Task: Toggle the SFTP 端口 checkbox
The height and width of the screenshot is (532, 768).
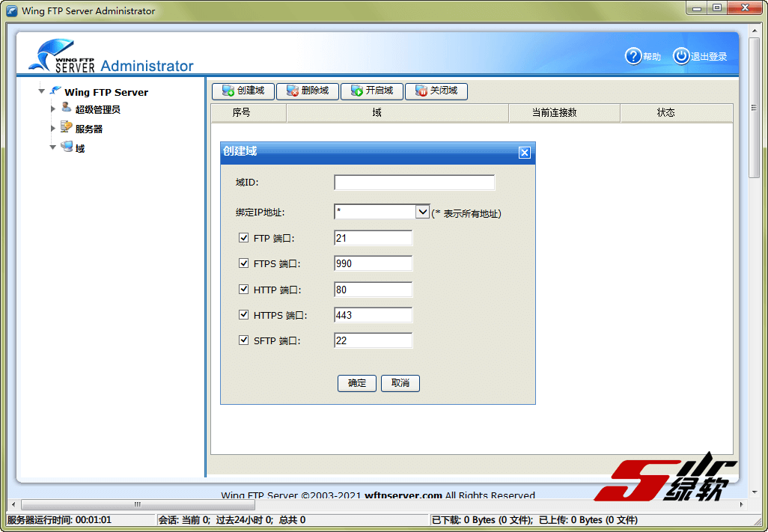Action: click(243, 340)
